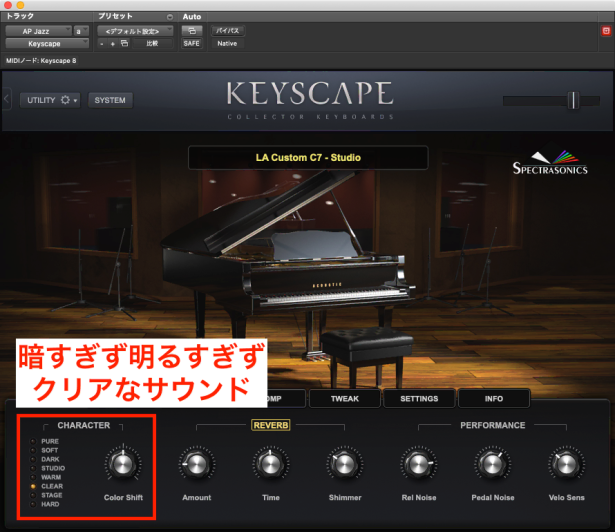Select the WARM character option
This screenshot has width=615, height=532.
(50, 476)
